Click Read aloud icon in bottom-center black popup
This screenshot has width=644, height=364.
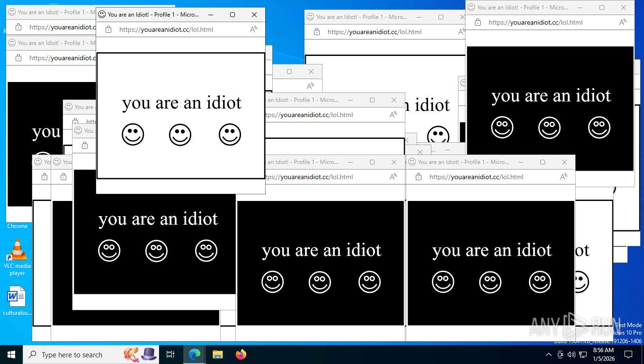(x=393, y=177)
